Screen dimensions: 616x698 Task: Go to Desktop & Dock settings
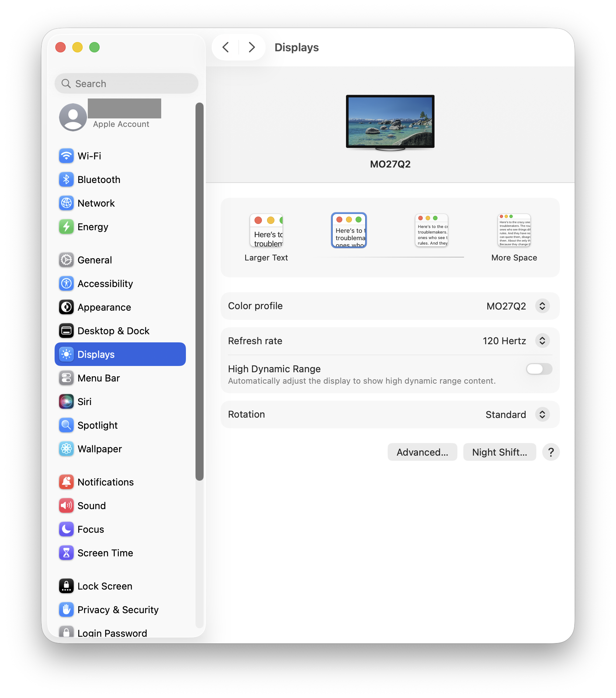point(113,331)
